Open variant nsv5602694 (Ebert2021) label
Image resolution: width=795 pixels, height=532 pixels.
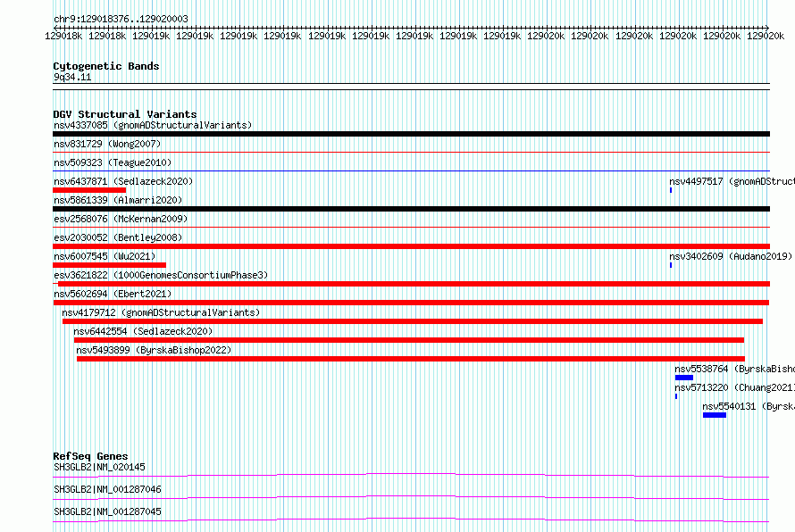tap(113, 294)
